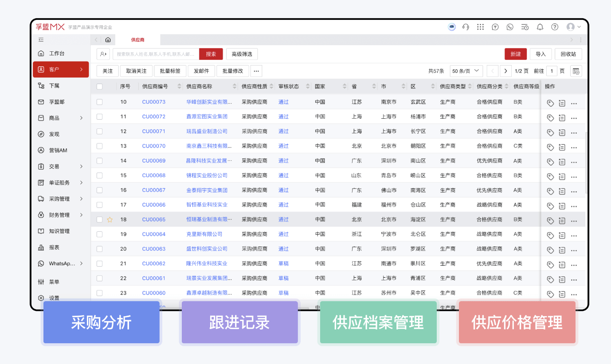This screenshot has height=364, width=611.
Task: Click the 新建 button
Action: point(516,54)
